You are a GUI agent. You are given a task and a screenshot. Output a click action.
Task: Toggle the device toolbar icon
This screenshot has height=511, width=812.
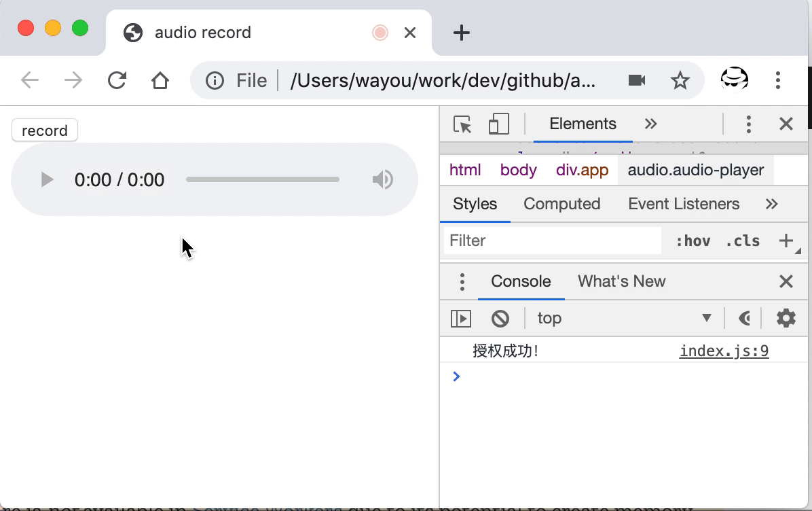(498, 124)
